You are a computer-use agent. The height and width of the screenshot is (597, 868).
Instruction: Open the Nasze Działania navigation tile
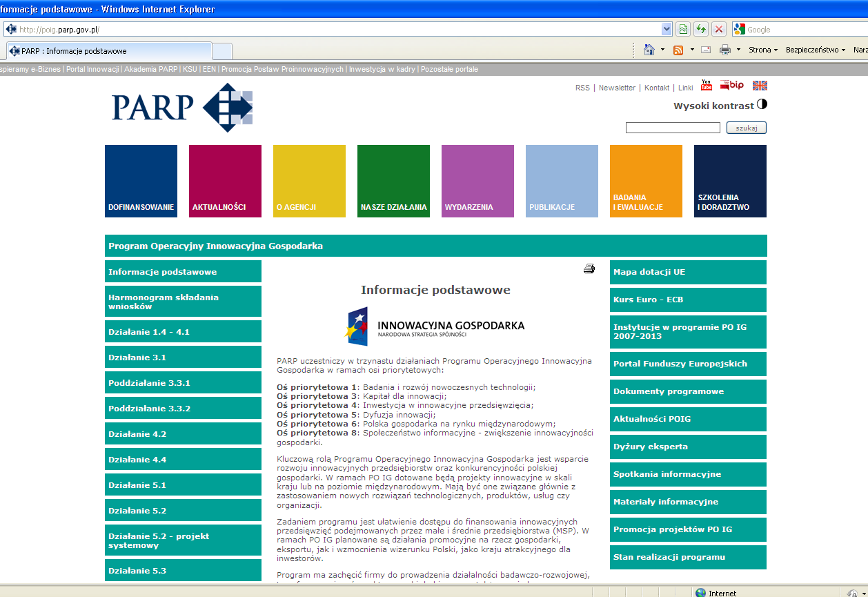click(x=393, y=181)
